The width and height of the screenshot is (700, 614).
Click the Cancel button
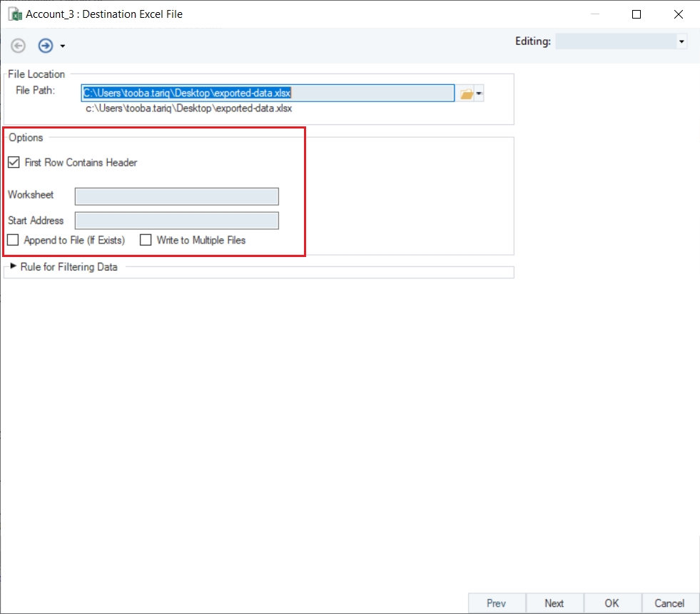(669, 603)
